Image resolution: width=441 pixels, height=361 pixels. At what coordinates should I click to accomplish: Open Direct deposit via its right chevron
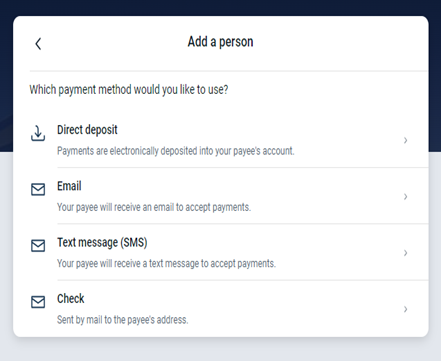click(405, 140)
